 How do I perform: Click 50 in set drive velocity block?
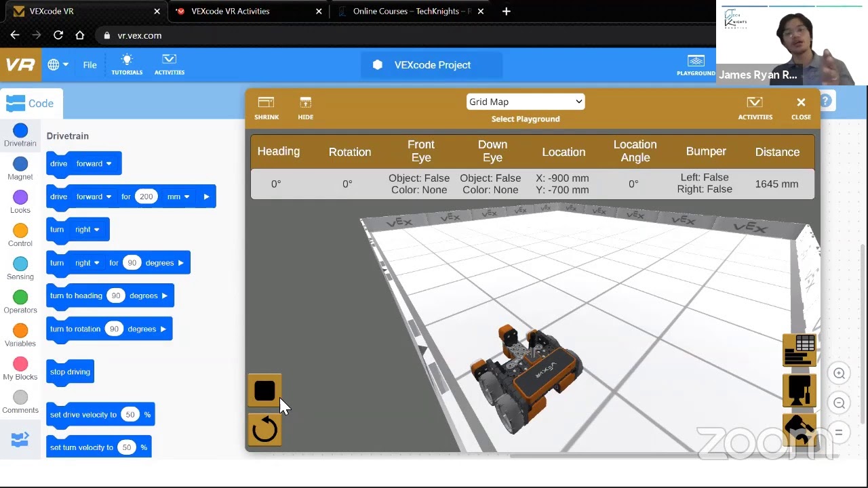coord(130,415)
